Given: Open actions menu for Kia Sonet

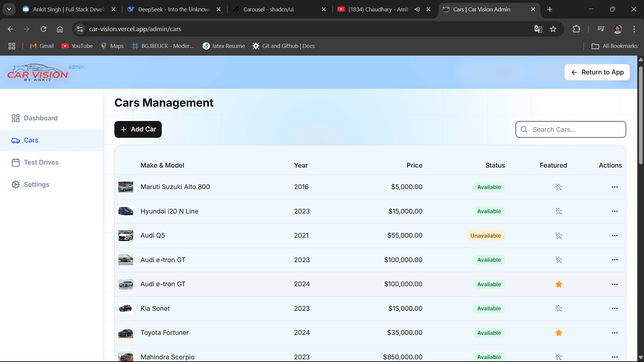Looking at the screenshot, I should tap(614, 308).
